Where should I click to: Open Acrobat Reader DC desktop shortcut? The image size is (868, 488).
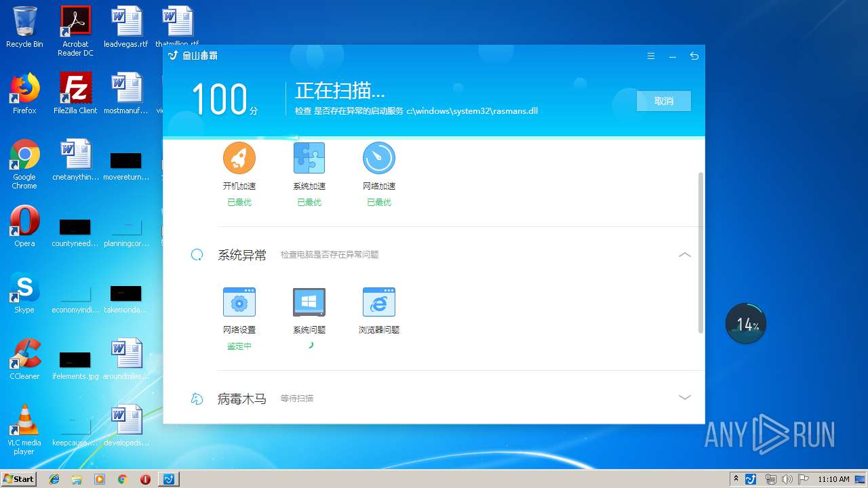coord(75,31)
